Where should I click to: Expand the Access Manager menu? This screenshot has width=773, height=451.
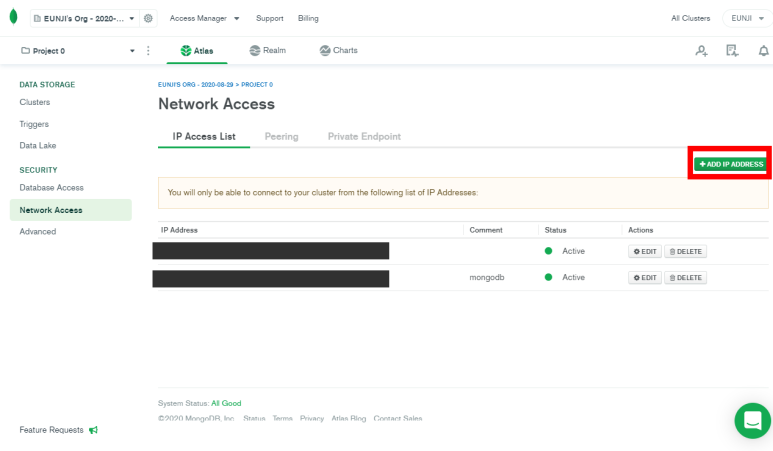tap(204, 18)
